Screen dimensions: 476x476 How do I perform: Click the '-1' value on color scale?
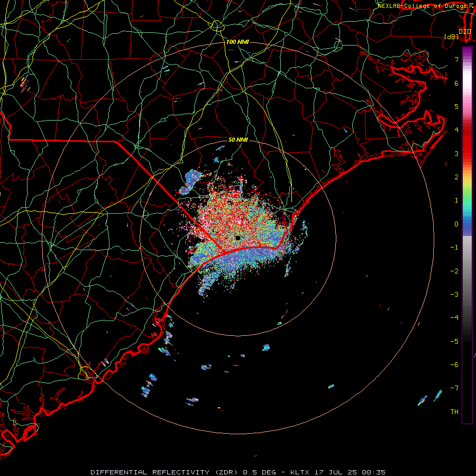[x=454, y=248]
